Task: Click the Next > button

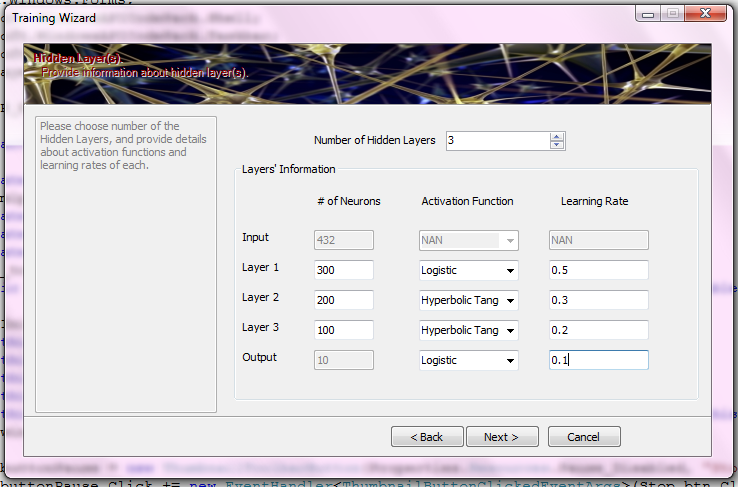Action: click(502, 437)
